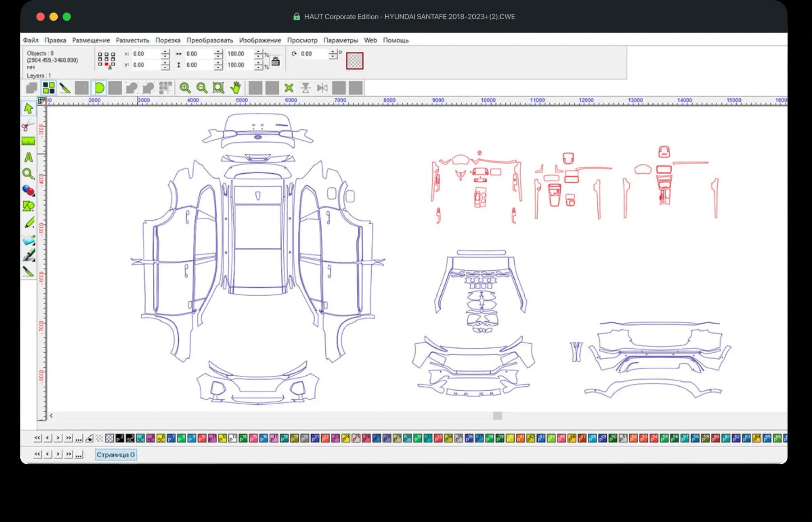Click the zoom-to-fit magnifier icon
The height and width of the screenshot is (522, 812).
tap(218, 88)
